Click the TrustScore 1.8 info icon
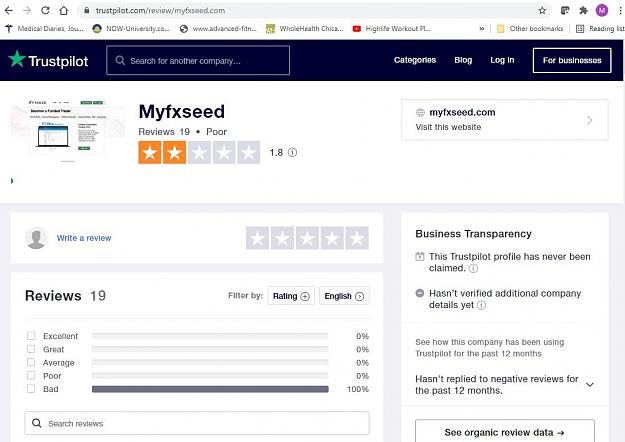625x442 pixels. (x=292, y=153)
